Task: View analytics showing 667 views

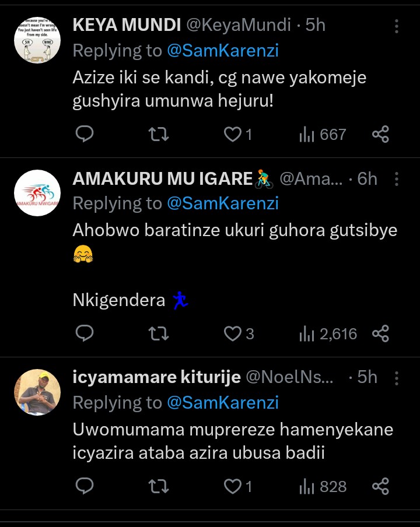Action: [323, 135]
